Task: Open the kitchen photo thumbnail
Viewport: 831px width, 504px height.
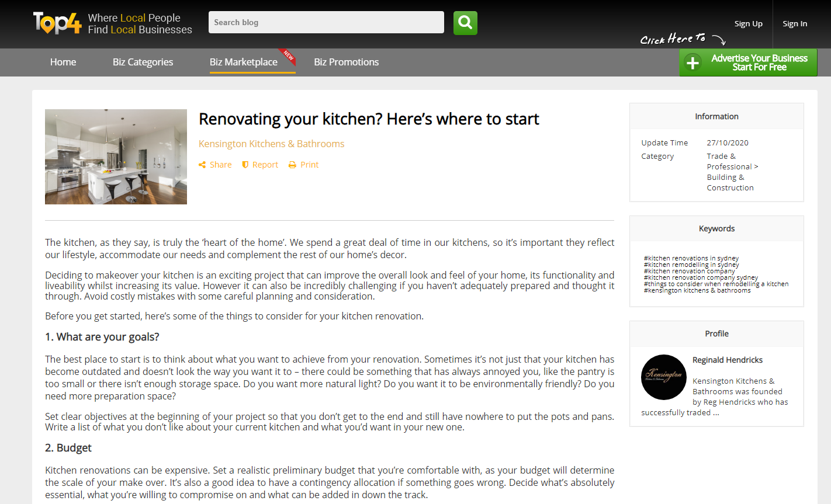Action: click(x=116, y=157)
